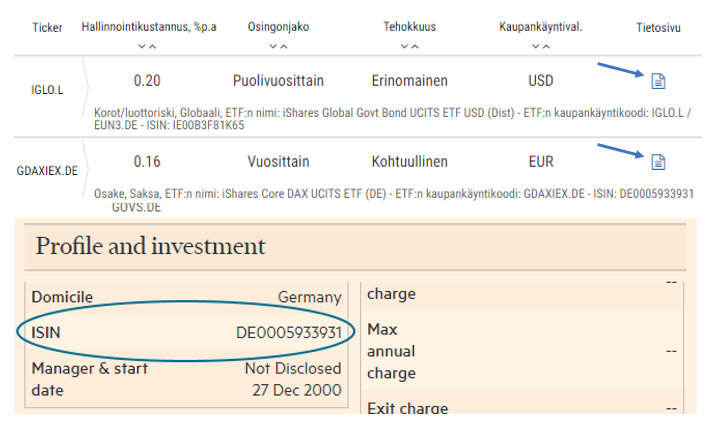This screenshot has height=431, width=707.
Task: Sort Kaupankäyntival. using the up arrow
Action: [x=546, y=46]
